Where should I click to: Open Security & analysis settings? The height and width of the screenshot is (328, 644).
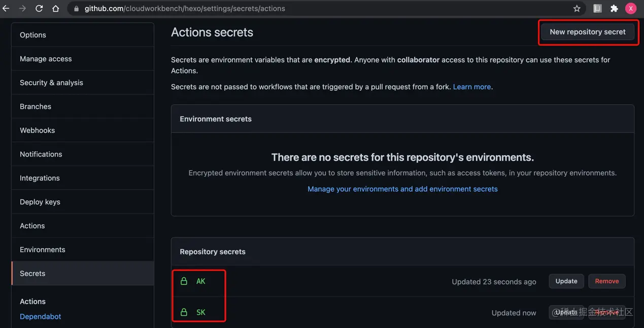(51, 83)
